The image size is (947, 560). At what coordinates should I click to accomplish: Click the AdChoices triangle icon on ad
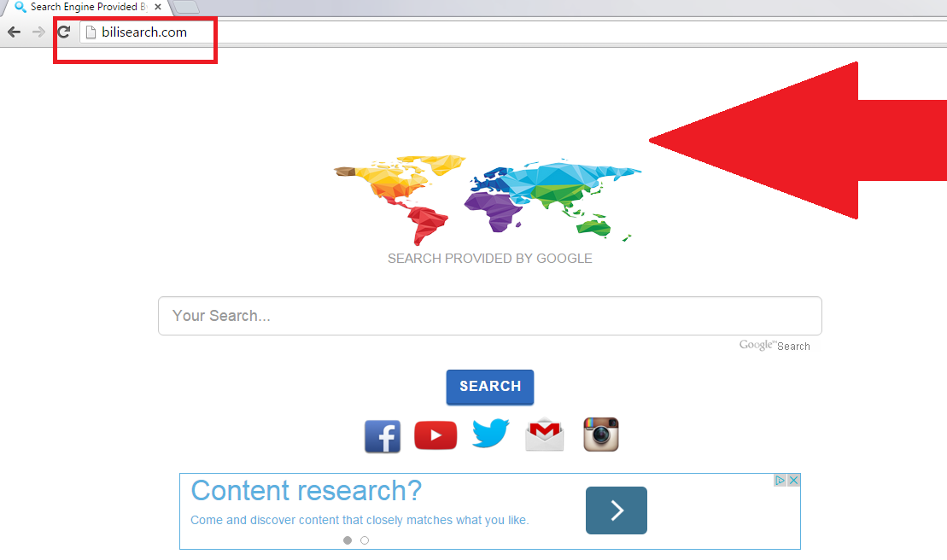click(x=780, y=481)
